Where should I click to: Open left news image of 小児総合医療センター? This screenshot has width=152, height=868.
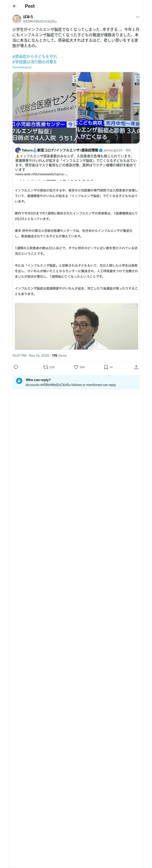[44, 107]
